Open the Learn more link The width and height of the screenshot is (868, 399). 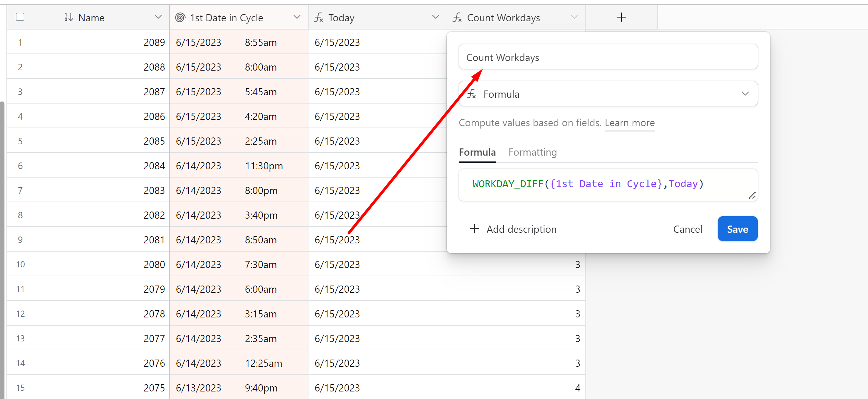[x=630, y=123]
